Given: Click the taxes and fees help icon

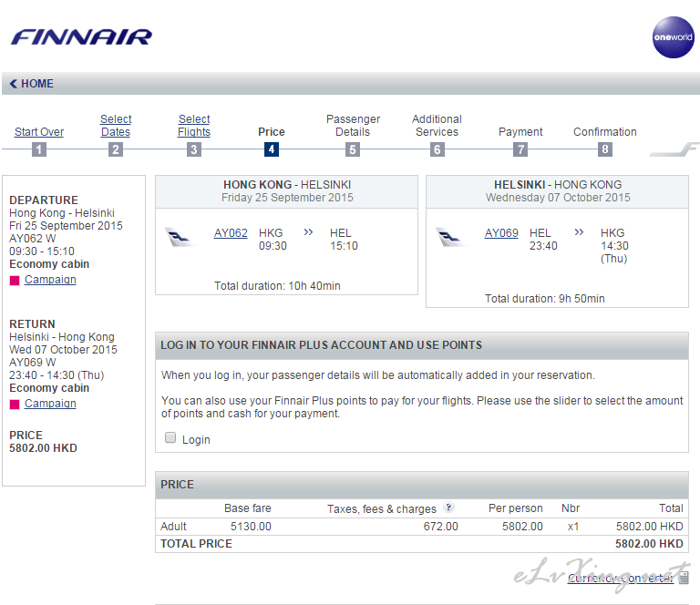Looking at the screenshot, I should tap(448, 508).
